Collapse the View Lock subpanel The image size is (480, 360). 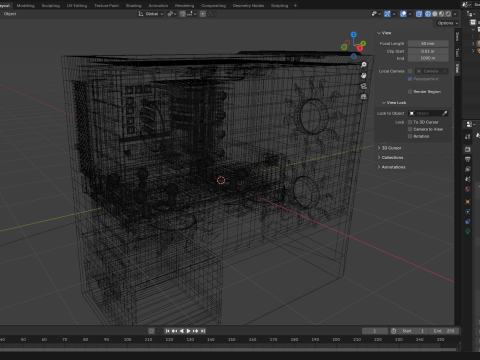pos(394,103)
